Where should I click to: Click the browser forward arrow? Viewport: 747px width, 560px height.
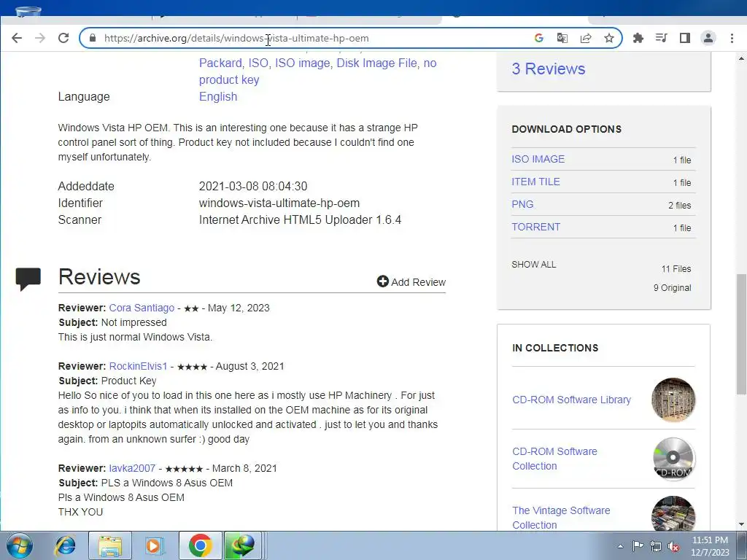[x=40, y=38]
